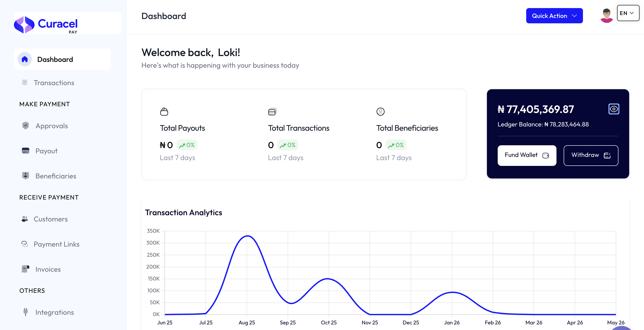Click the Integrations plug icon
The height and width of the screenshot is (330, 644).
[25, 312]
